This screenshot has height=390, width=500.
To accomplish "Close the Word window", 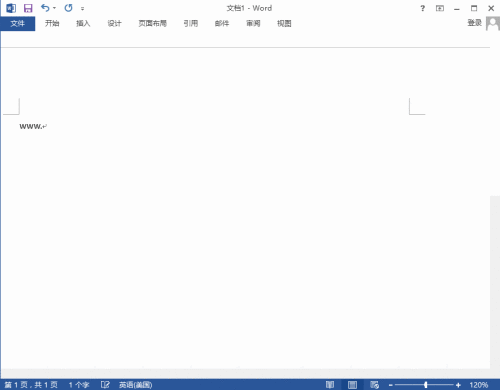I will (x=491, y=8).
